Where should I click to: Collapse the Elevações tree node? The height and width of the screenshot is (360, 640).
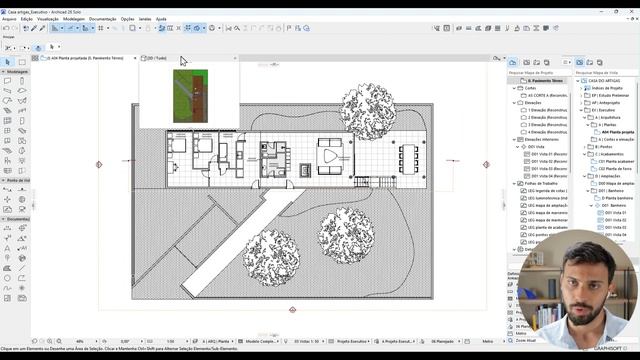click(x=514, y=103)
